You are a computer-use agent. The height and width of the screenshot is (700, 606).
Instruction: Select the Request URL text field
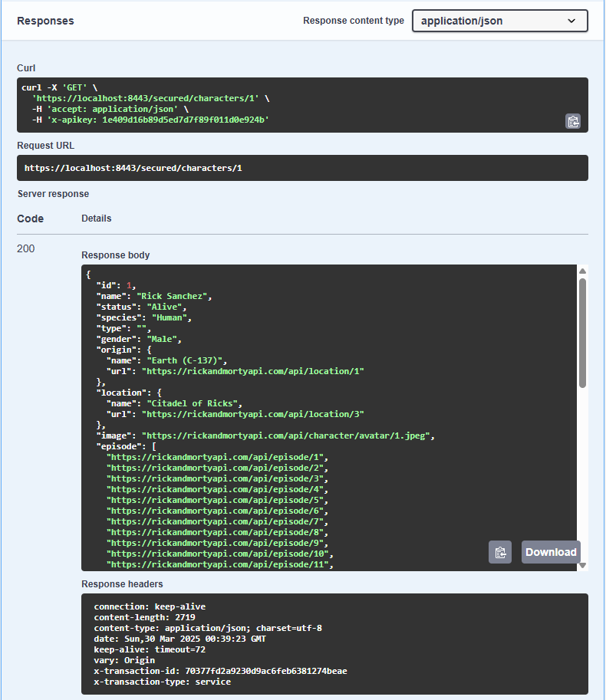click(303, 168)
